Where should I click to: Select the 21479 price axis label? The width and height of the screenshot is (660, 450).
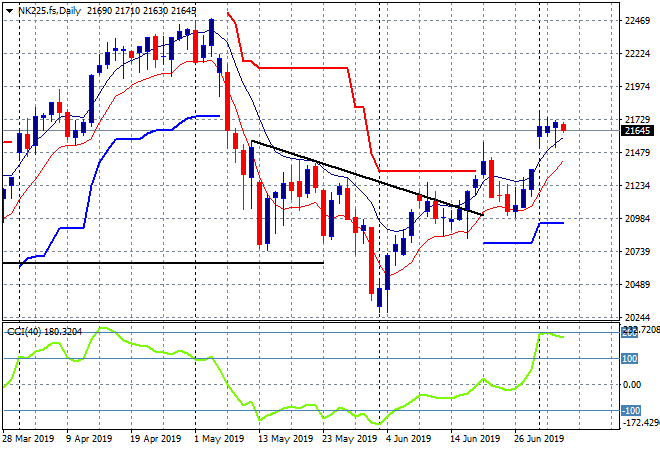(637, 152)
